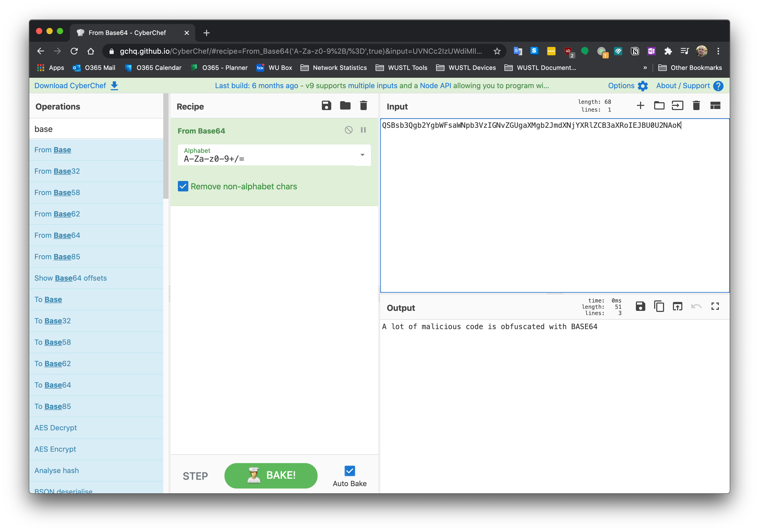This screenshot has width=759, height=532.
Task: Click the Download CyberChef arrow icon
Action: coord(115,86)
